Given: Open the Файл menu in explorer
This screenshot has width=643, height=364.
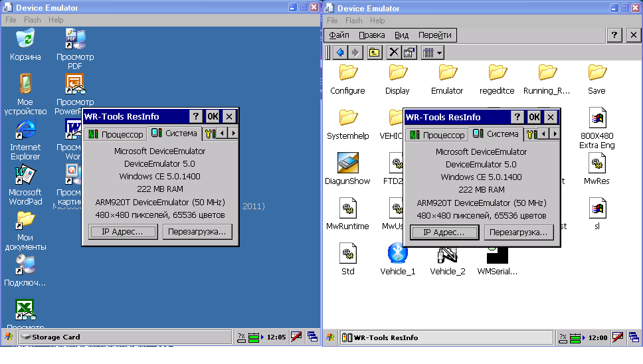Looking at the screenshot, I should click(x=339, y=35).
